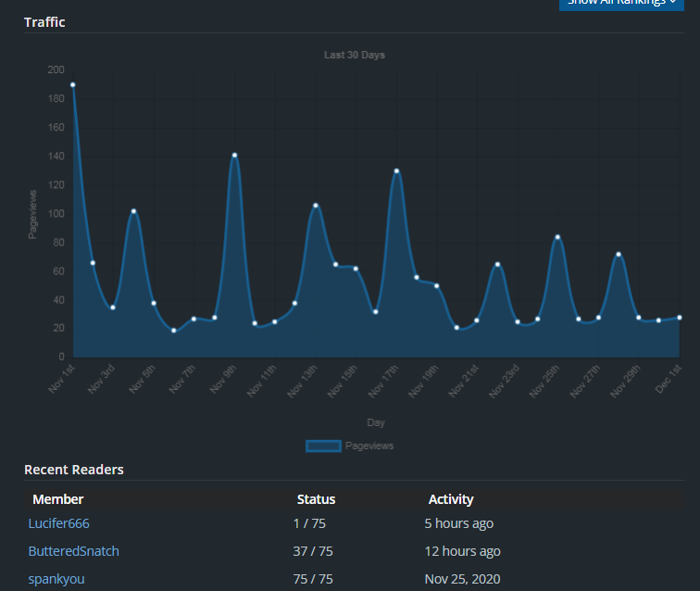Click the Activity column header
The width and height of the screenshot is (700, 591).
pos(451,499)
